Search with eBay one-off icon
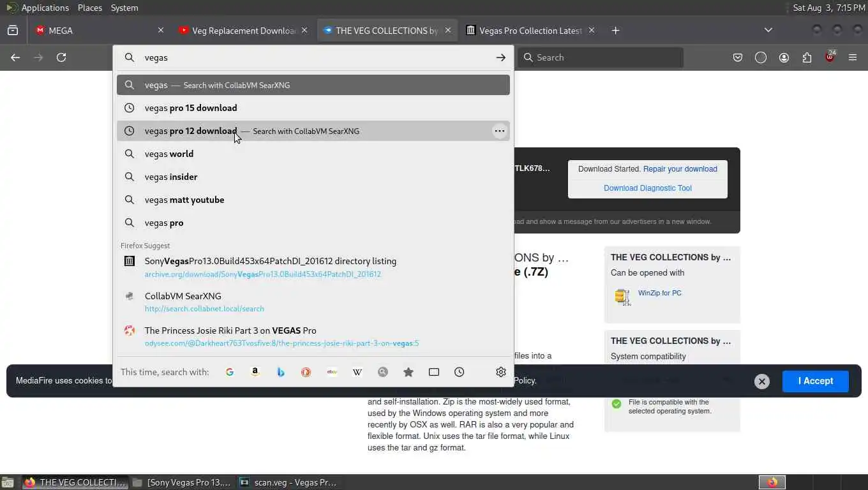 [332, 372]
